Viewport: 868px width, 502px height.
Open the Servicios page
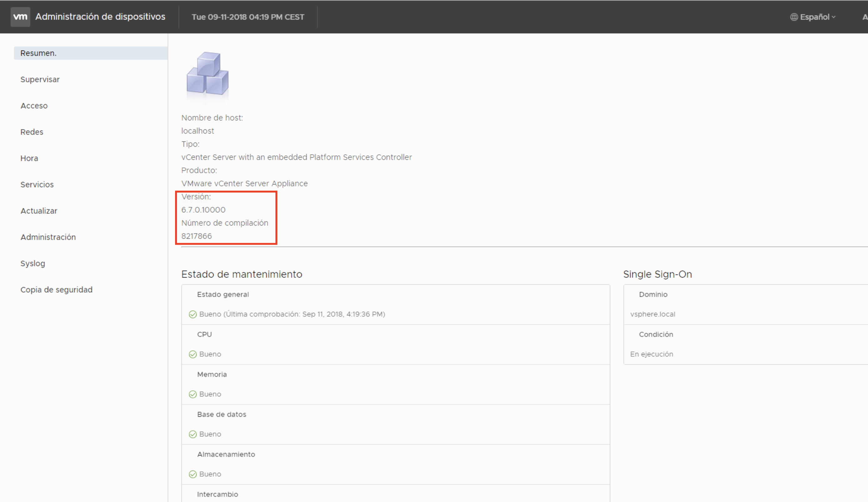(37, 185)
